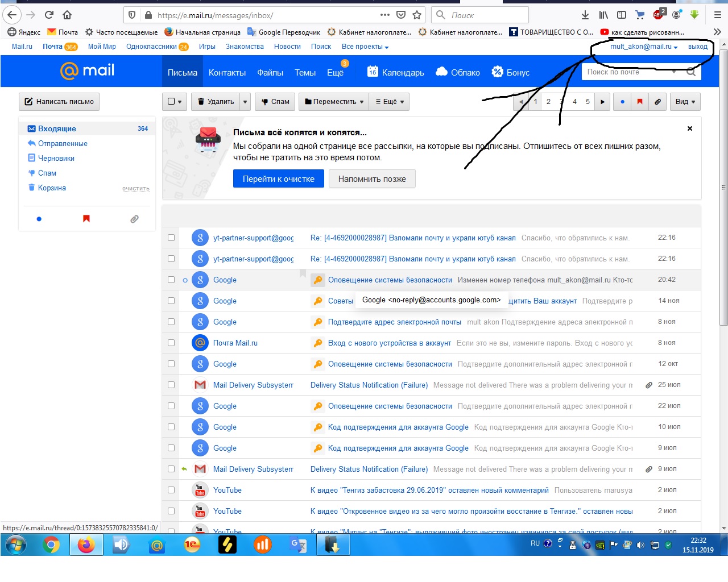Viewport: 728px width, 582px height.
Task: Switch to the Письма tab
Action: click(x=183, y=72)
